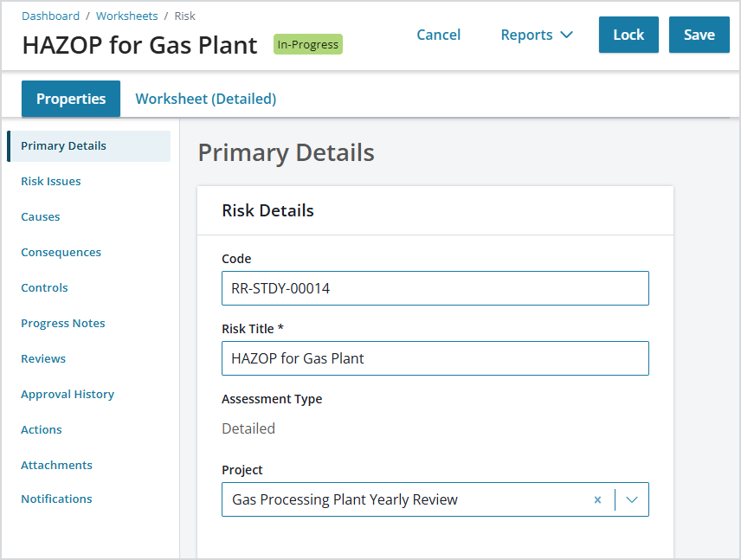This screenshot has height=560, width=741.
Task: Open Worksheets breadcrumb link
Action: point(126,16)
